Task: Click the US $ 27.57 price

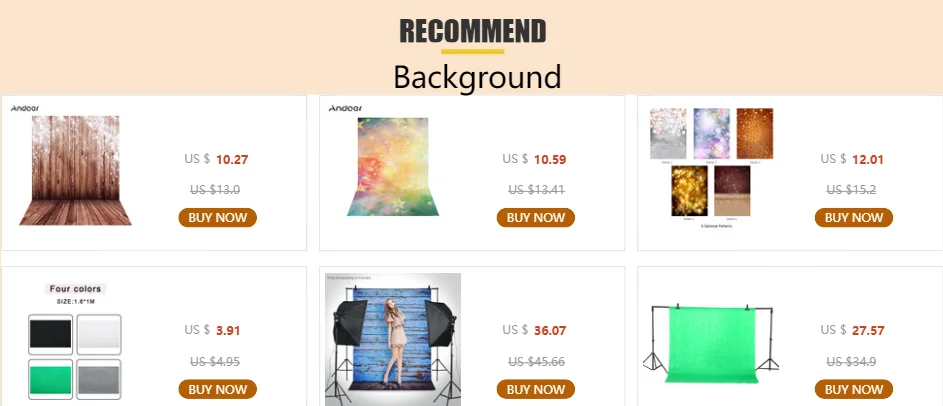Action: coord(853,330)
